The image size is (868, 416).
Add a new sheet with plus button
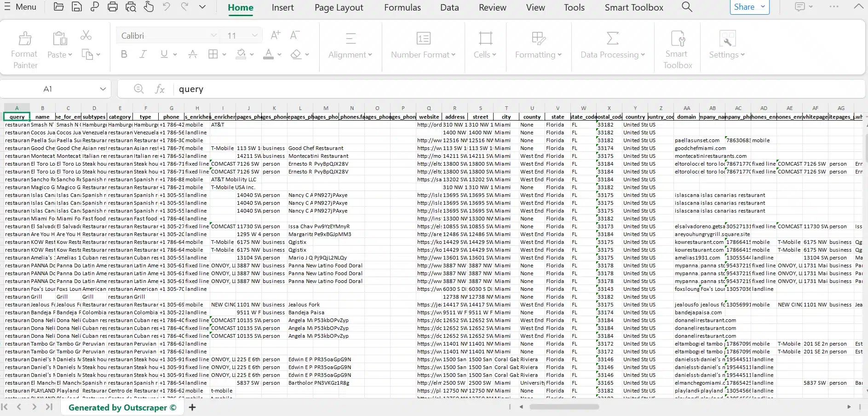coord(192,407)
